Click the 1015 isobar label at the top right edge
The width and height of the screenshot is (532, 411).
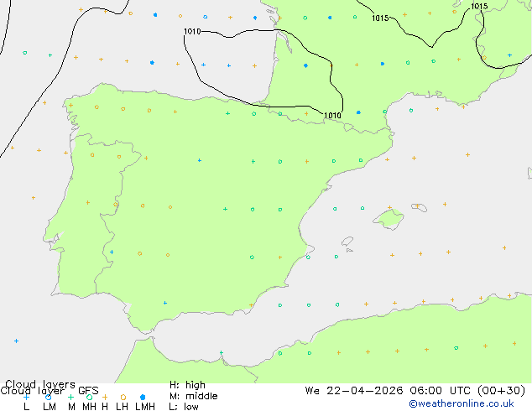(x=479, y=6)
